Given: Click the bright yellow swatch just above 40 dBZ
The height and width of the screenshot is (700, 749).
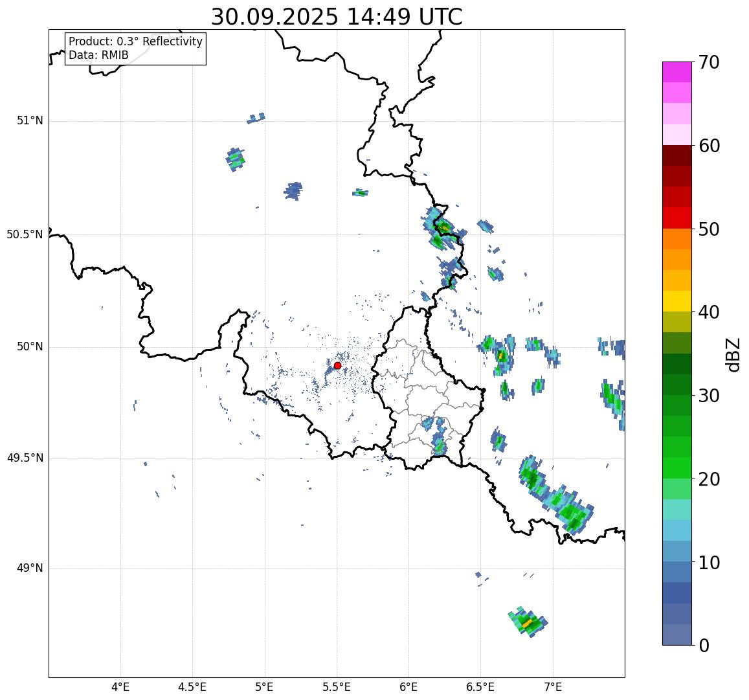Looking at the screenshot, I should 677,301.
